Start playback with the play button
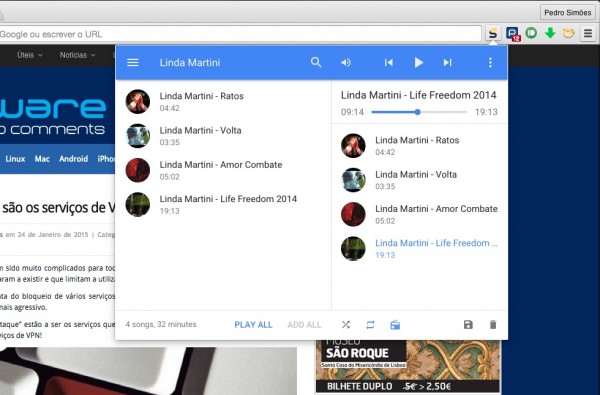 419,62
